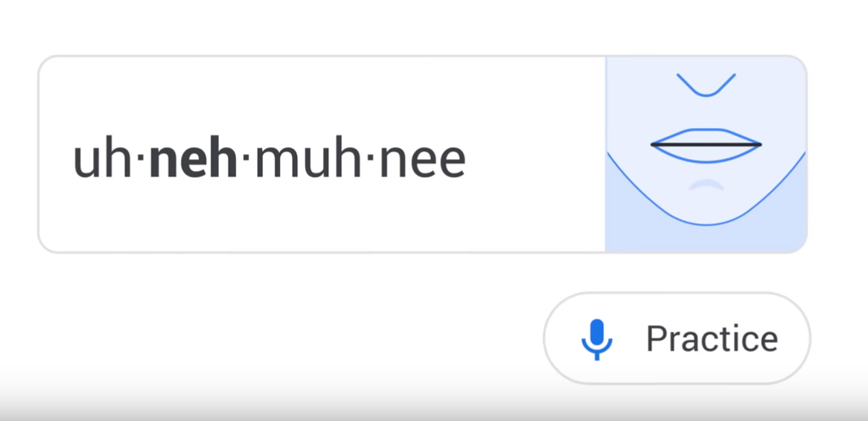
Task: Open the mouth animation illustration panel
Action: (x=706, y=154)
